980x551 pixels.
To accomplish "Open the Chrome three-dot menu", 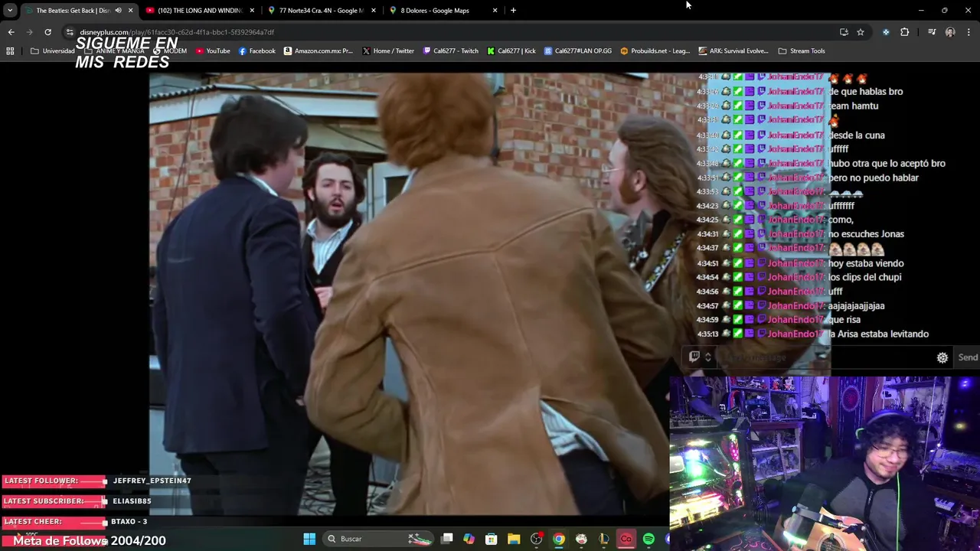I will pyautogui.click(x=969, y=32).
